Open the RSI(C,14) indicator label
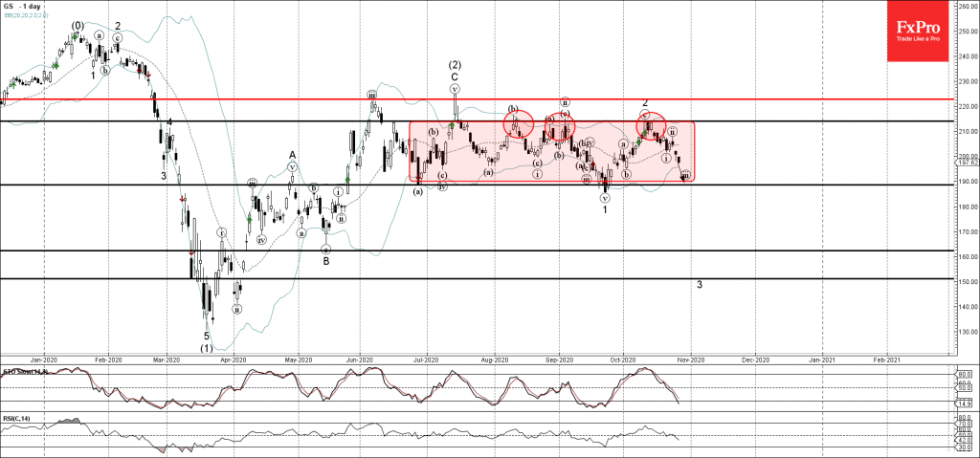Screen dimensions: 980x458 [x=17, y=416]
